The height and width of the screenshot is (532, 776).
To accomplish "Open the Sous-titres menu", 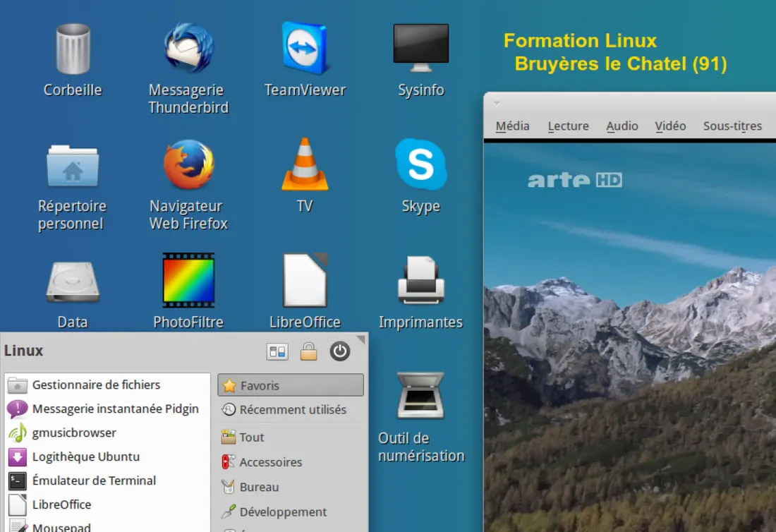I will (732, 126).
